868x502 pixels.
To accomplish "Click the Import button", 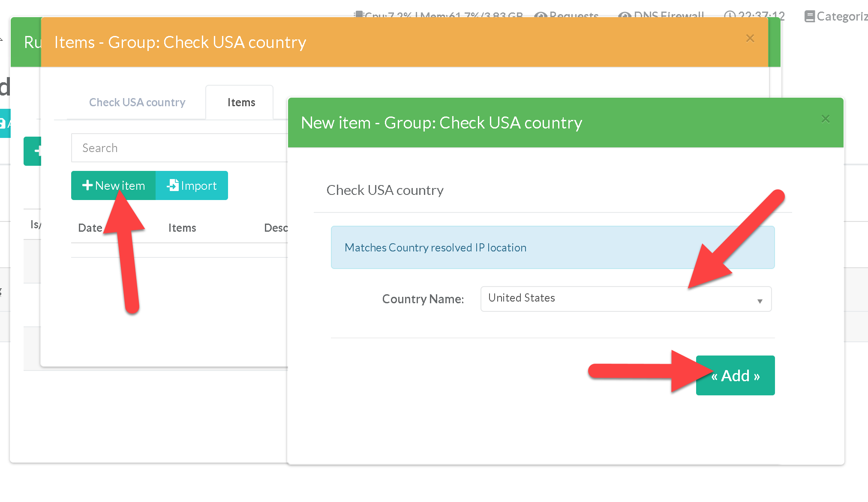I will click(192, 185).
